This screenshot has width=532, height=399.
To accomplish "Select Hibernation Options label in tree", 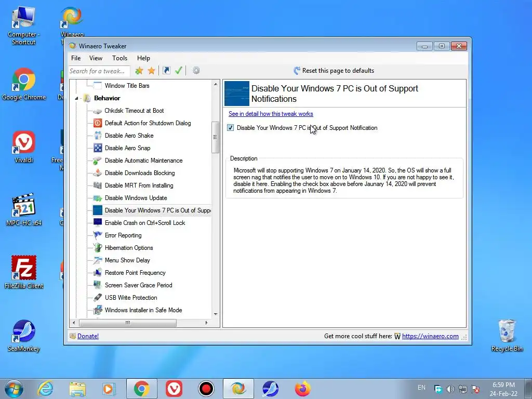I will 129,248.
